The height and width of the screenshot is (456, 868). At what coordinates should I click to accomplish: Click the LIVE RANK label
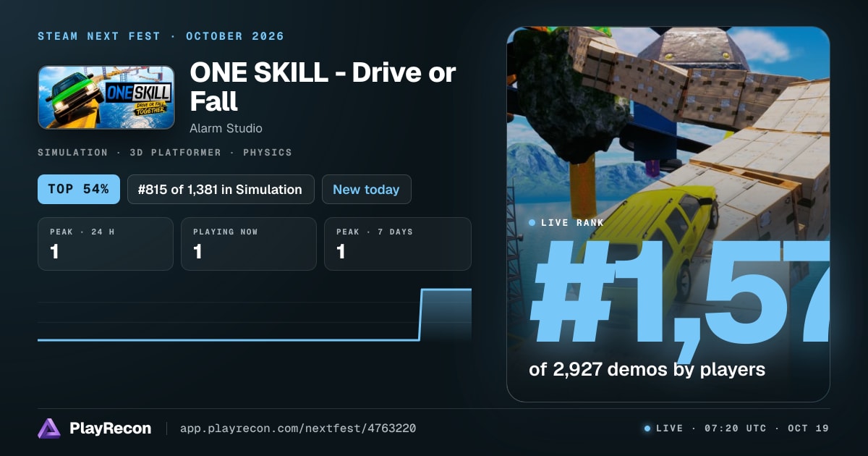click(x=572, y=223)
